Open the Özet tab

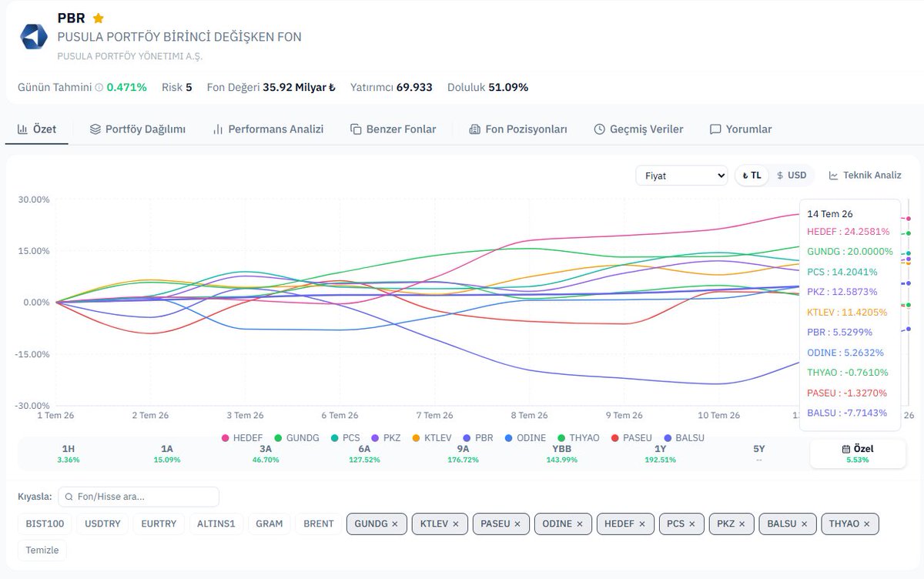click(37, 129)
